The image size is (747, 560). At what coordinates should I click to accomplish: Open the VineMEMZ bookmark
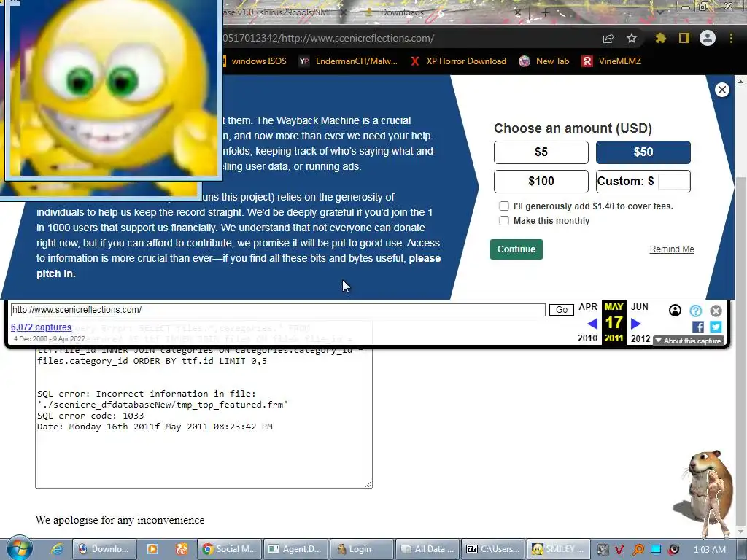[x=612, y=61]
